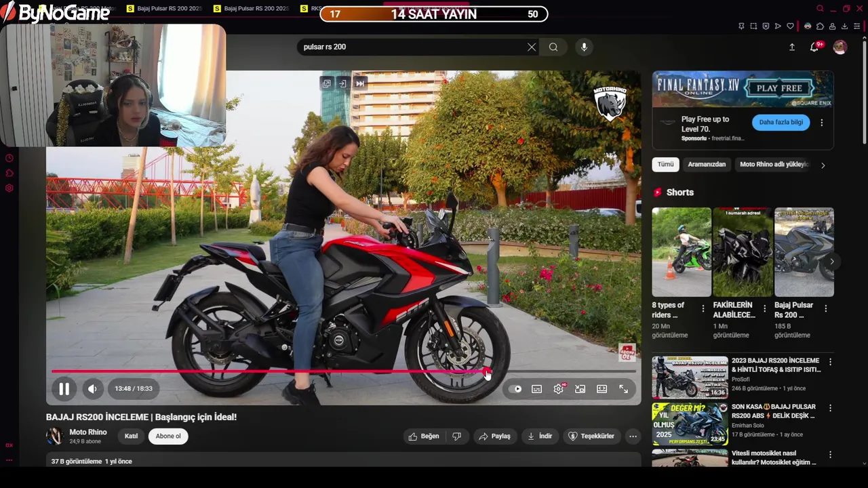Open the '8 types of riders' Short
Screen dimensions: 868x488
pyautogui.click(x=682, y=252)
